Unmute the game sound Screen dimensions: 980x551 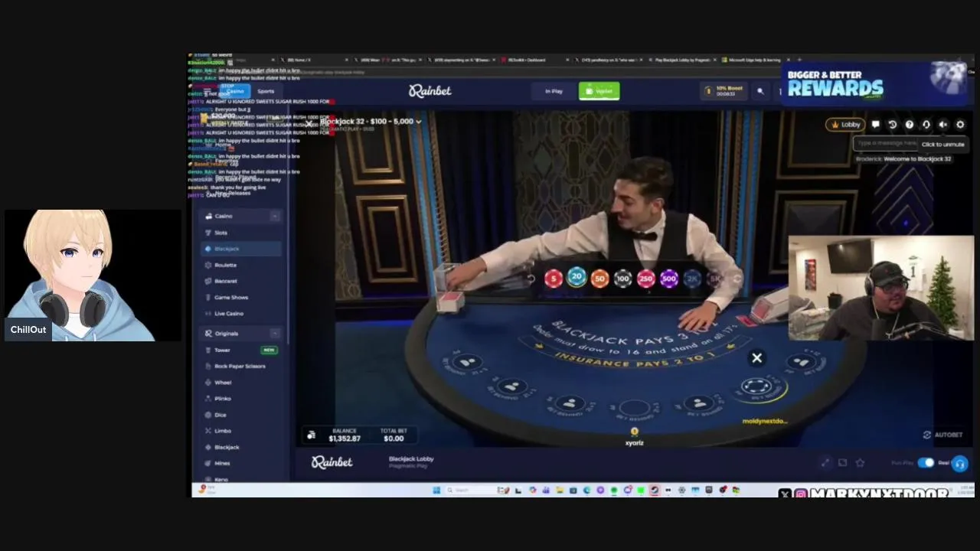click(943, 125)
